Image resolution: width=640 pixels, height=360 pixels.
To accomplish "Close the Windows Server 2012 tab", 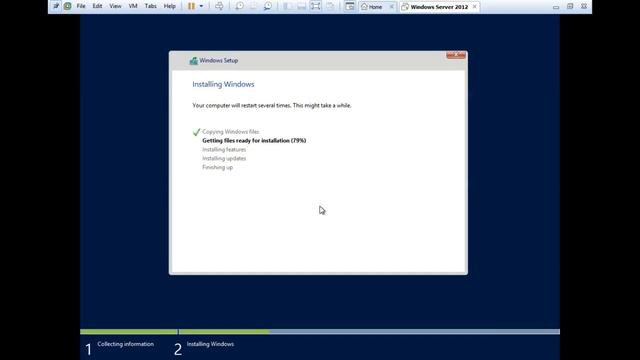I will (x=474, y=7).
